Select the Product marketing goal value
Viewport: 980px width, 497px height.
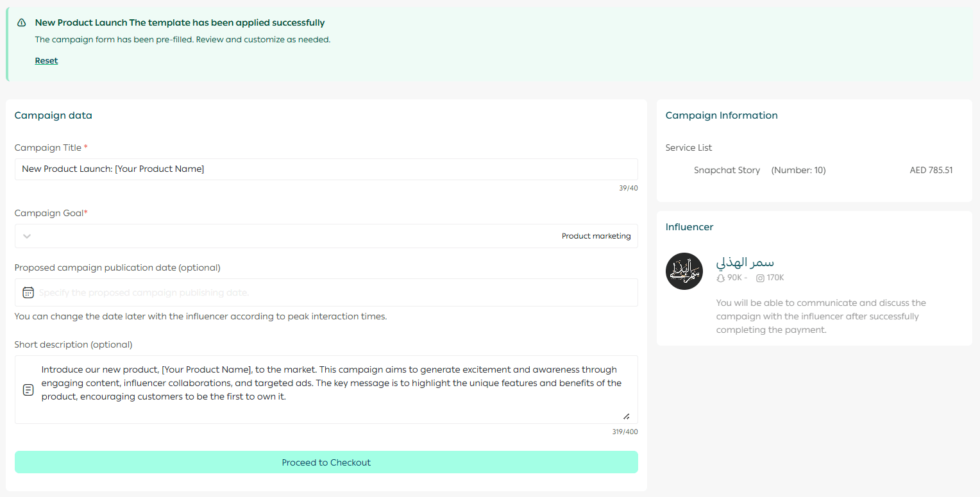tap(596, 236)
